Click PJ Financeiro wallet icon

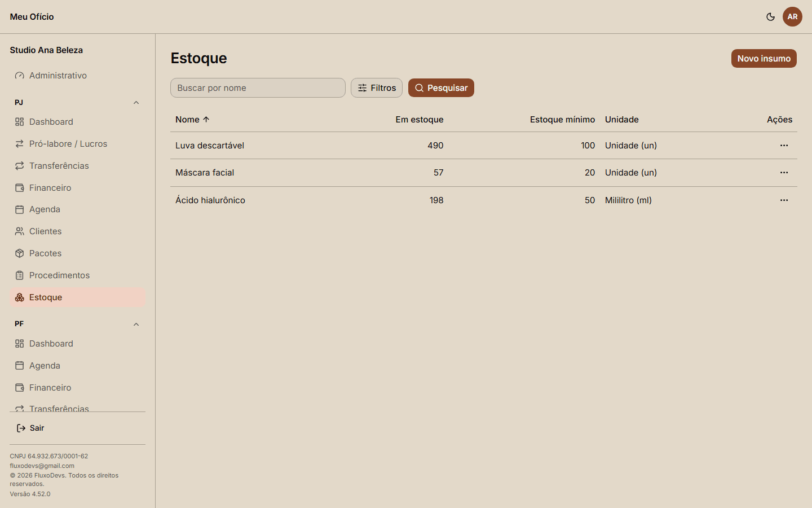pos(20,188)
